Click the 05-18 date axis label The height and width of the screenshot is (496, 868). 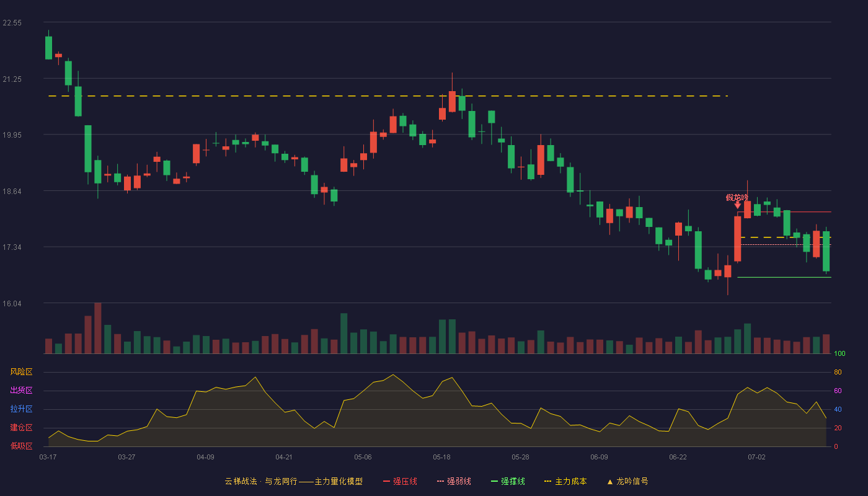tap(441, 457)
